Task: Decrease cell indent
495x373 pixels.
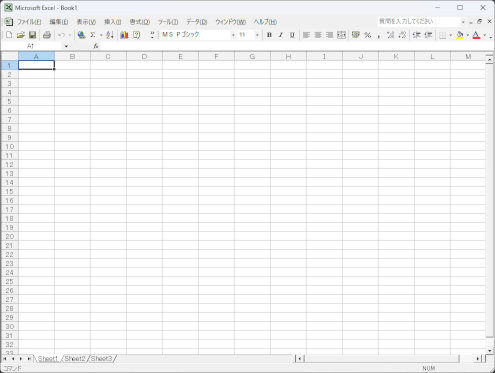Action: pyautogui.click(x=417, y=35)
